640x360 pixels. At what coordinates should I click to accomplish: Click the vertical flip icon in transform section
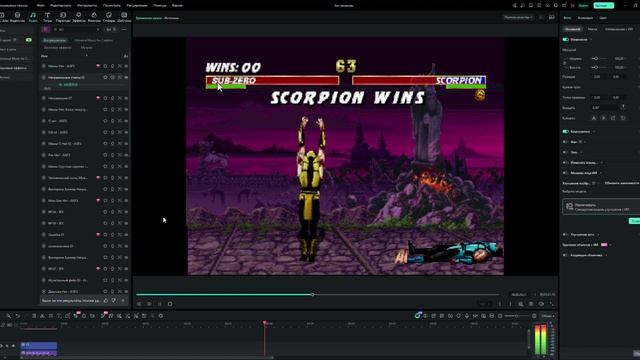603,118
